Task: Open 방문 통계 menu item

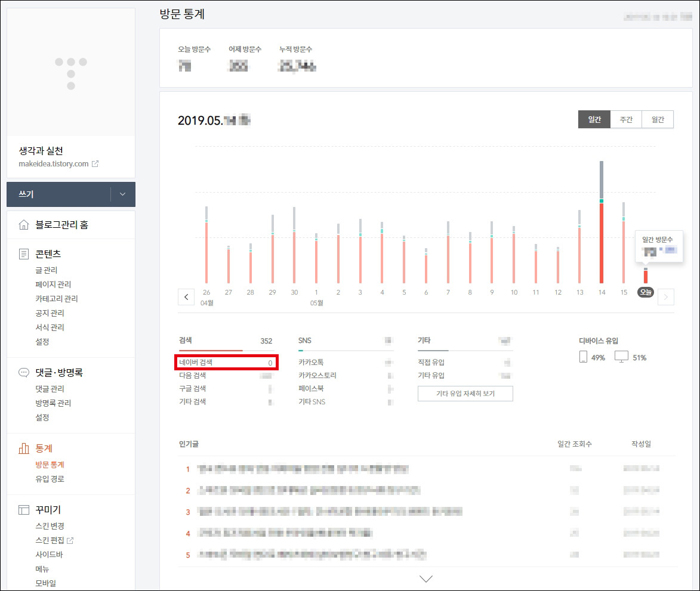Action: tap(50, 465)
